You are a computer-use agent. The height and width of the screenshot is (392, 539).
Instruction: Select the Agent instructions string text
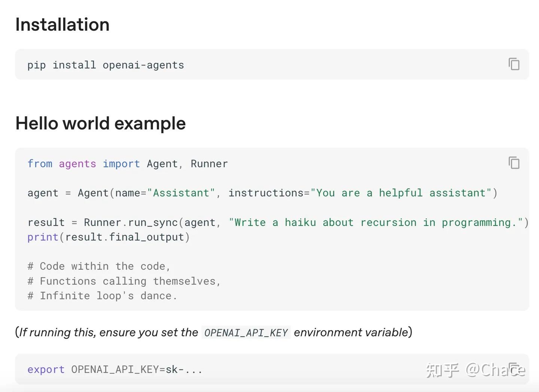pos(401,192)
